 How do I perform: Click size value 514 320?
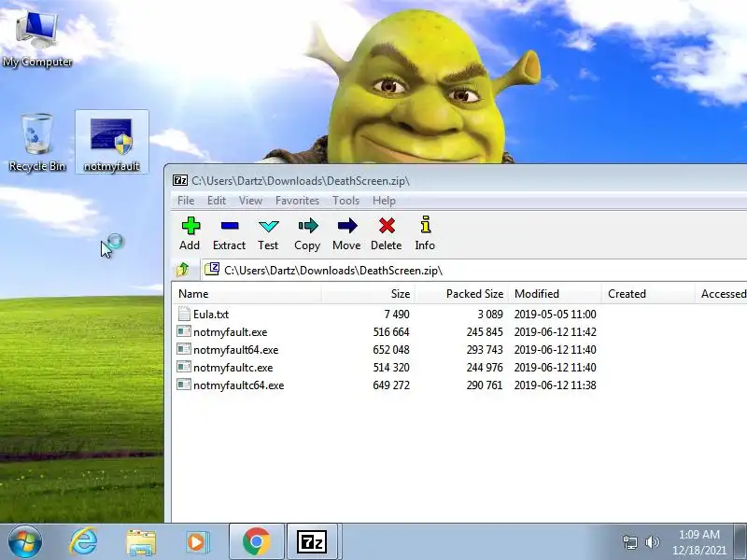[391, 367]
